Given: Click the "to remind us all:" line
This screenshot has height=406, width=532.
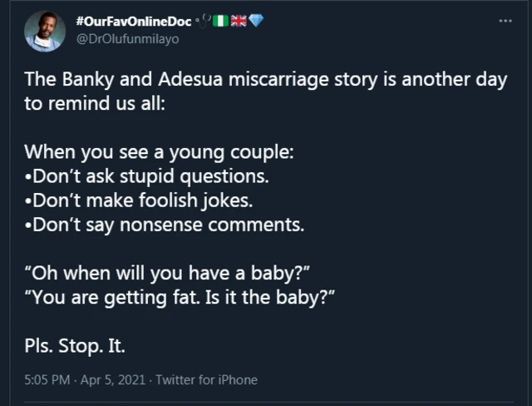Looking at the screenshot, I should [x=96, y=106].
